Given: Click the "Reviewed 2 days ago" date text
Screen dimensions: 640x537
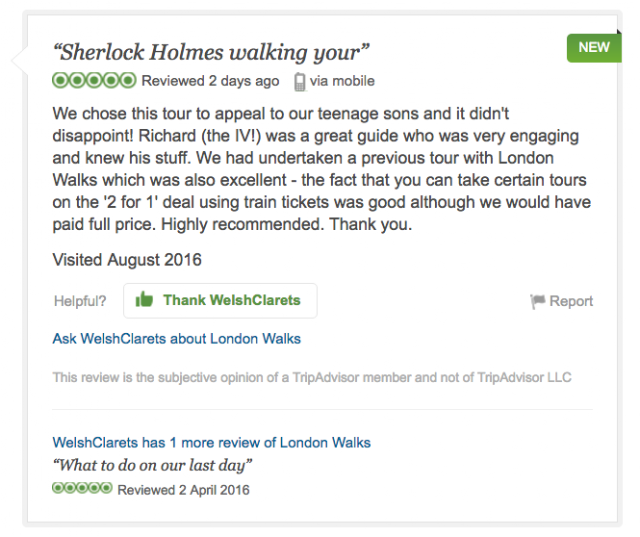Looking at the screenshot, I should click(210, 81).
